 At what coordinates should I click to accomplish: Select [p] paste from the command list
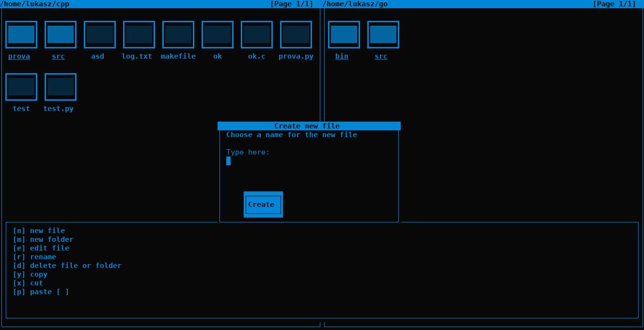pos(41,291)
